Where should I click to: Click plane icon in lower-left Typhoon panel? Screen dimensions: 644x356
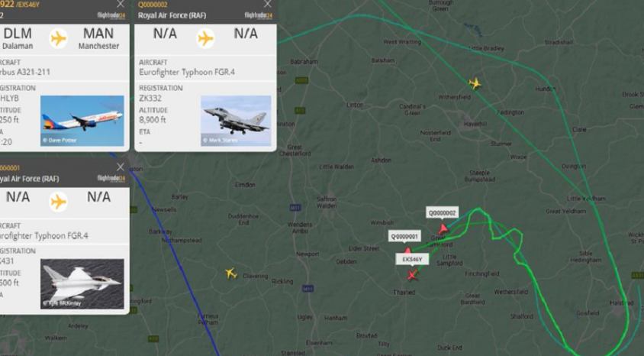[58, 202]
